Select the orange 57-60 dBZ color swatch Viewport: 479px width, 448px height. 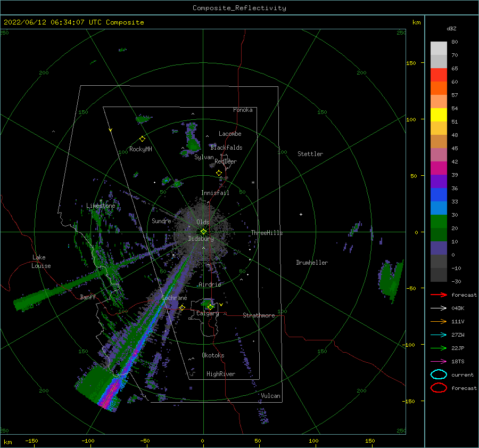(439, 88)
